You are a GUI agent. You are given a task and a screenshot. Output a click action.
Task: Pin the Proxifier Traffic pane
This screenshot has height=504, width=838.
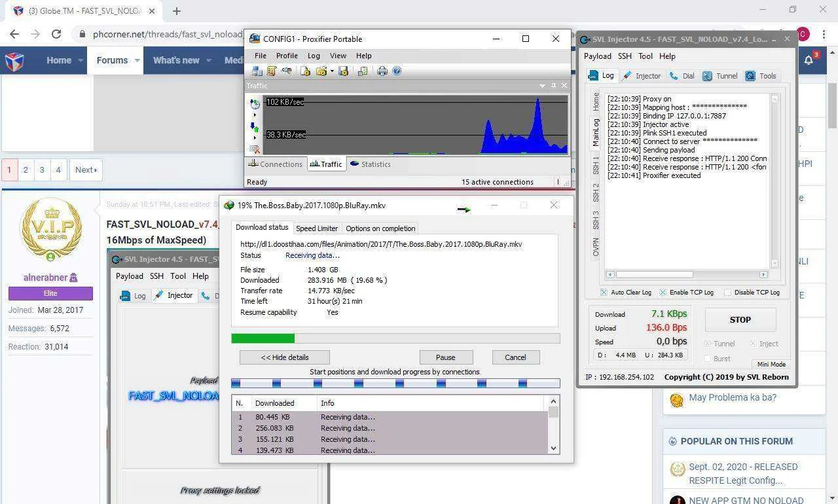pos(553,86)
